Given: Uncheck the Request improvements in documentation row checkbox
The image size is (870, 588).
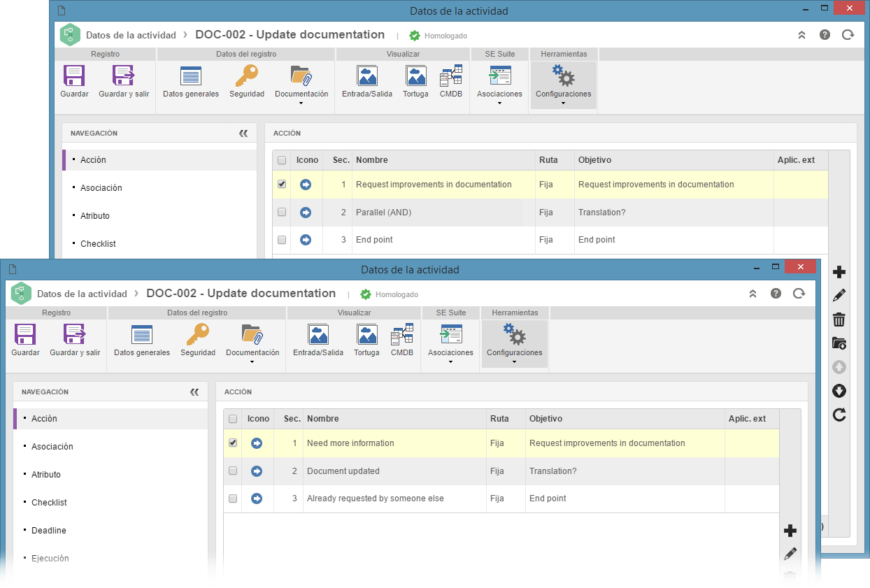Looking at the screenshot, I should 282,185.
